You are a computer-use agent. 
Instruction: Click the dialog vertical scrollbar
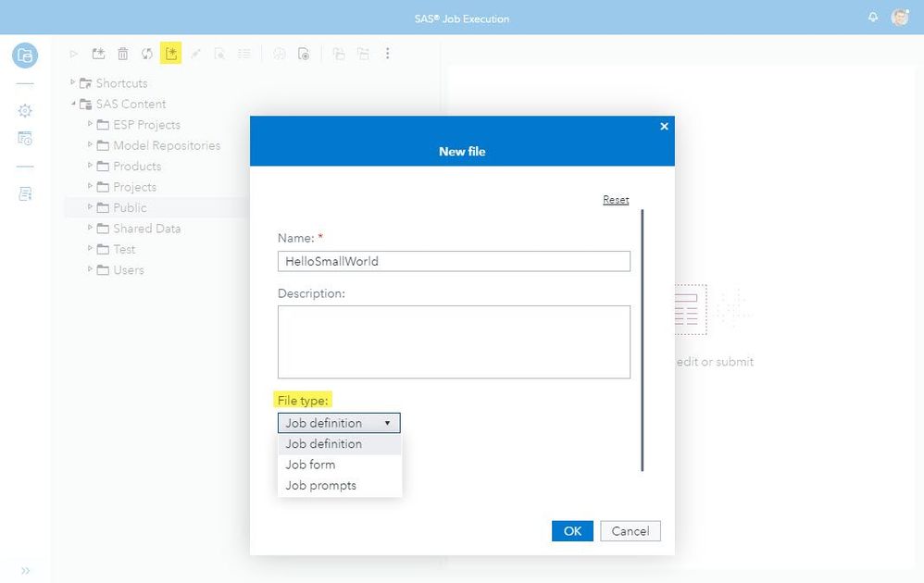point(643,341)
